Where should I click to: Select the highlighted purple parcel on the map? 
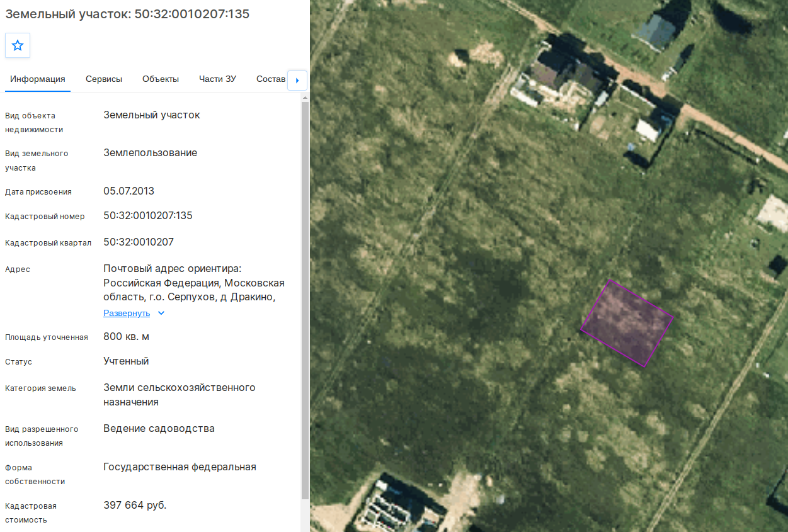coord(627,323)
